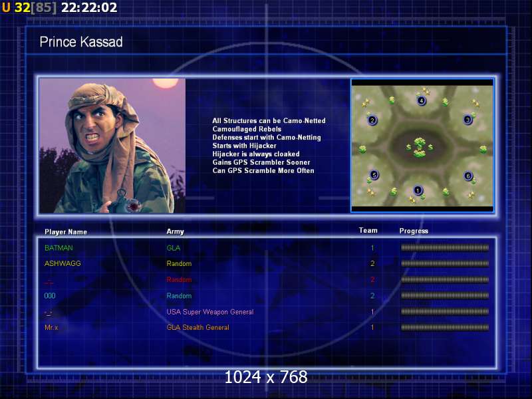Click the 'Can GPS Scramble More Often' line
Screen dimensions: 532x399
click(x=263, y=170)
